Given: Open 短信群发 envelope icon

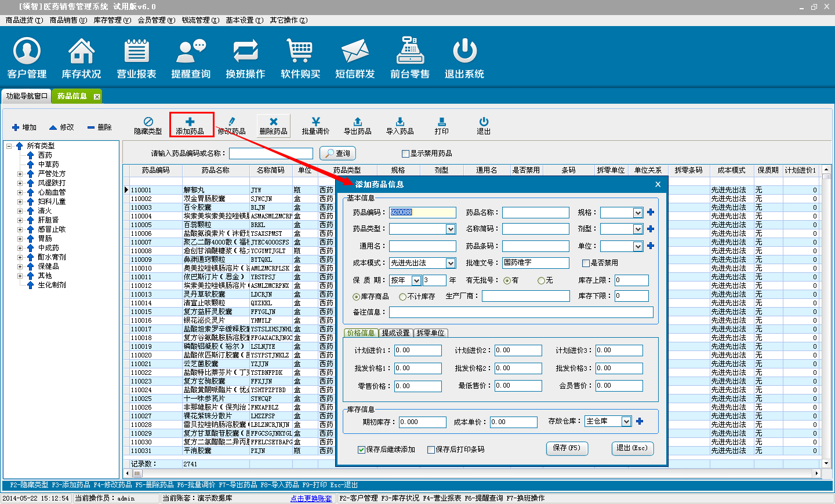Looking at the screenshot, I should coord(355,58).
